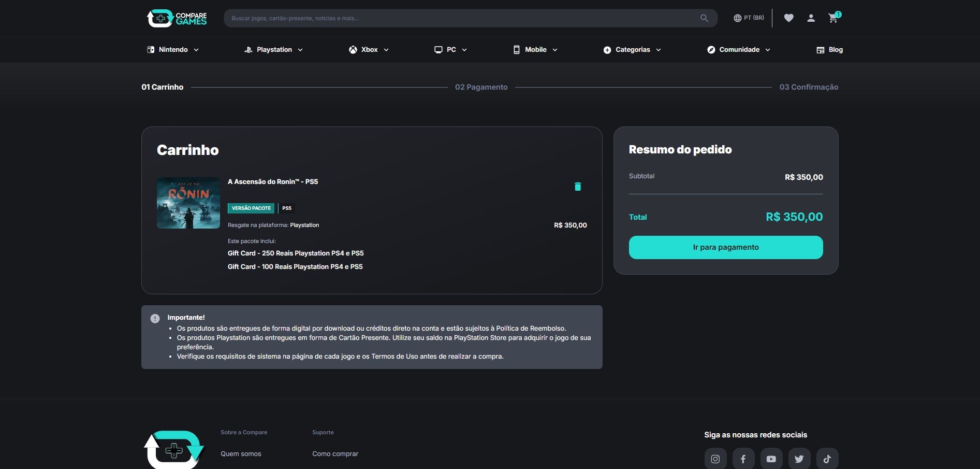
Task: Click the globe language icon
Action: 737,18
